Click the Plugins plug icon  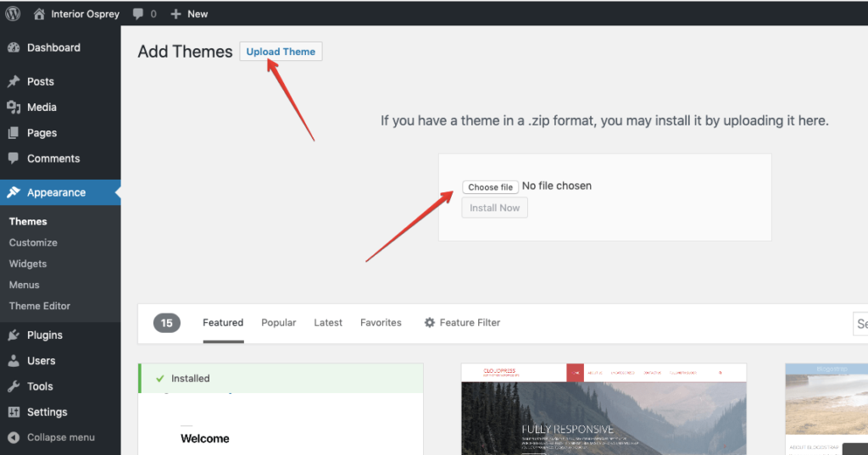tap(14, 335)
